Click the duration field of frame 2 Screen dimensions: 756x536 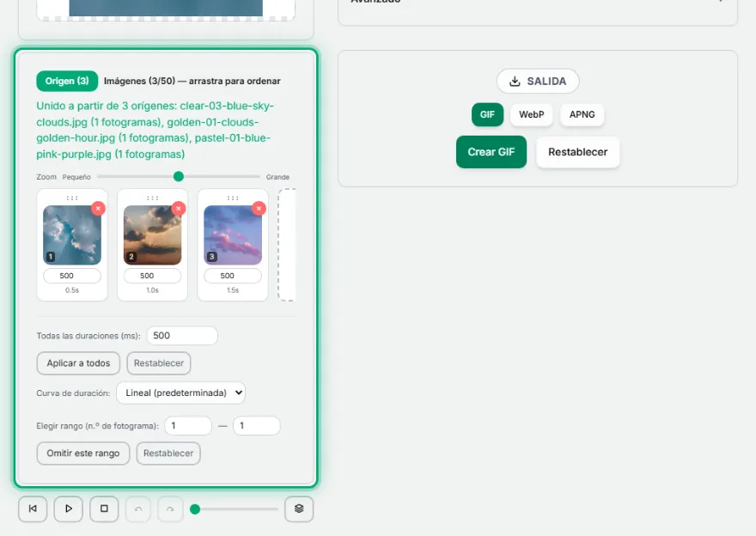(x=152, y=276)
